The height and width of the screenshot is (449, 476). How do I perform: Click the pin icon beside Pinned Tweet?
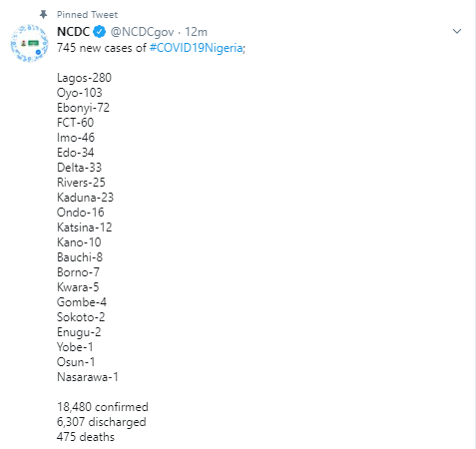point(43,14)
